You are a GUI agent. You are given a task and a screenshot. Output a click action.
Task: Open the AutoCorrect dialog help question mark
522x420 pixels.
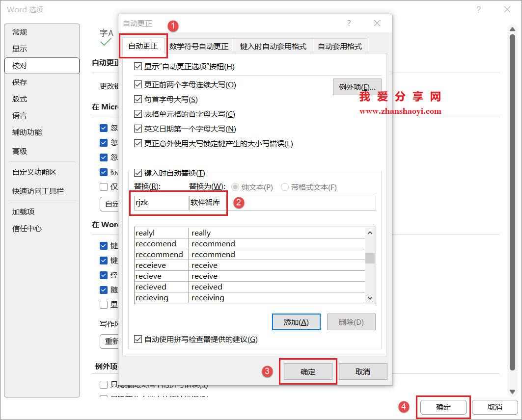pos(349,23)
